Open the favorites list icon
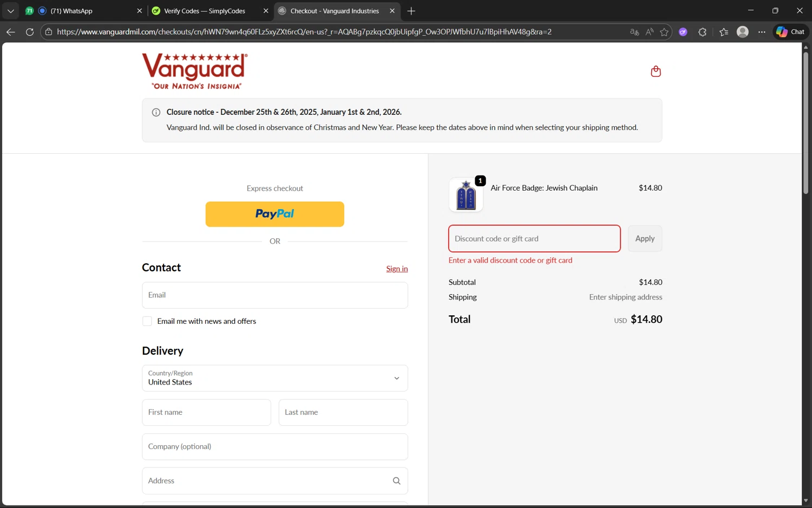812x508 pixels. pyautogui.click(x=724, y=32)
